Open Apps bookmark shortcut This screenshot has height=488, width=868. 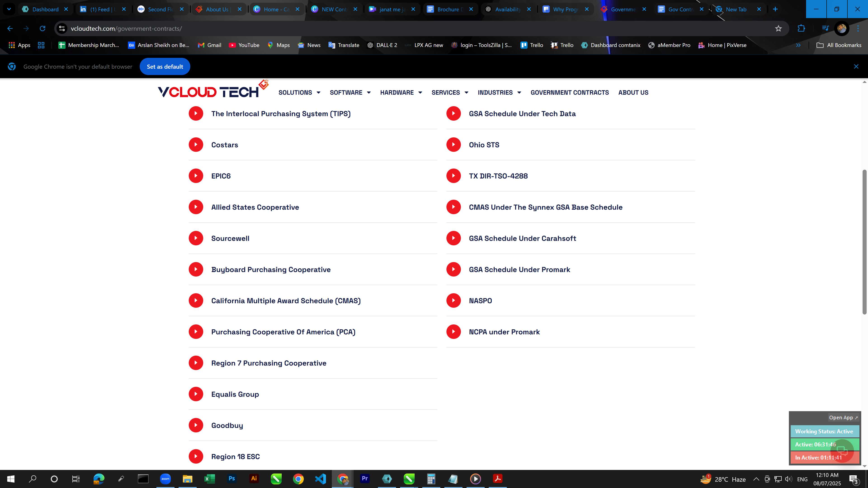pyautogui.click(x=19, y=45)
